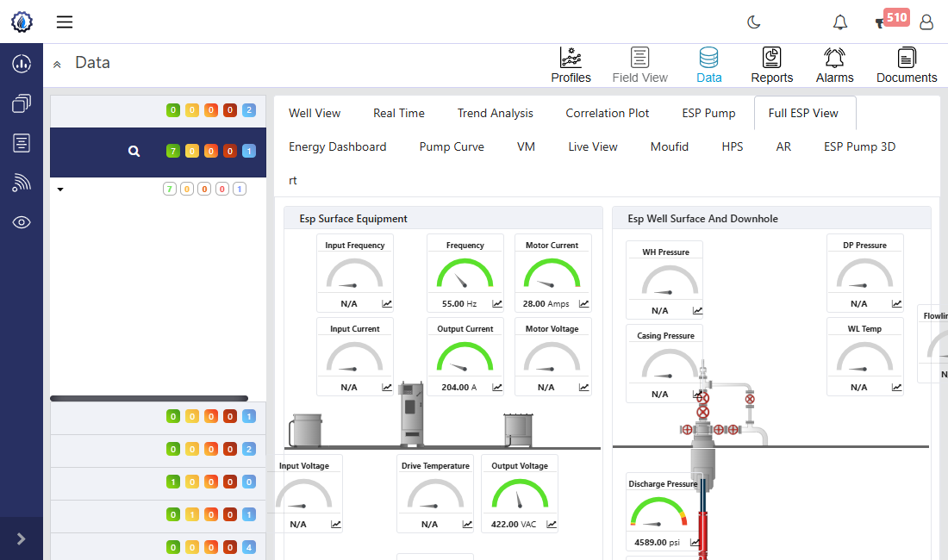Open the Reports section
Image resolution: width=948 pixels, height=560 pixels.
click(771, 65)
